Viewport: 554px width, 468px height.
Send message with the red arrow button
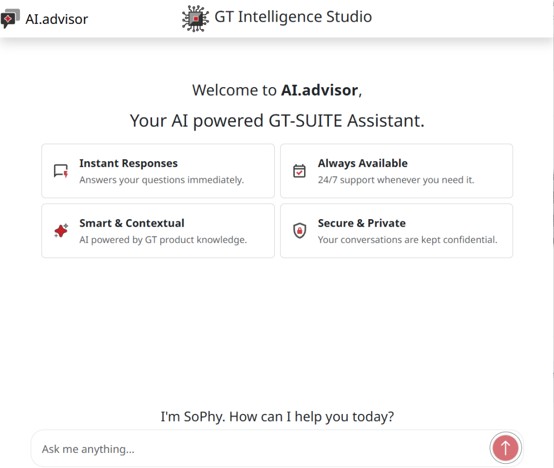505,448
